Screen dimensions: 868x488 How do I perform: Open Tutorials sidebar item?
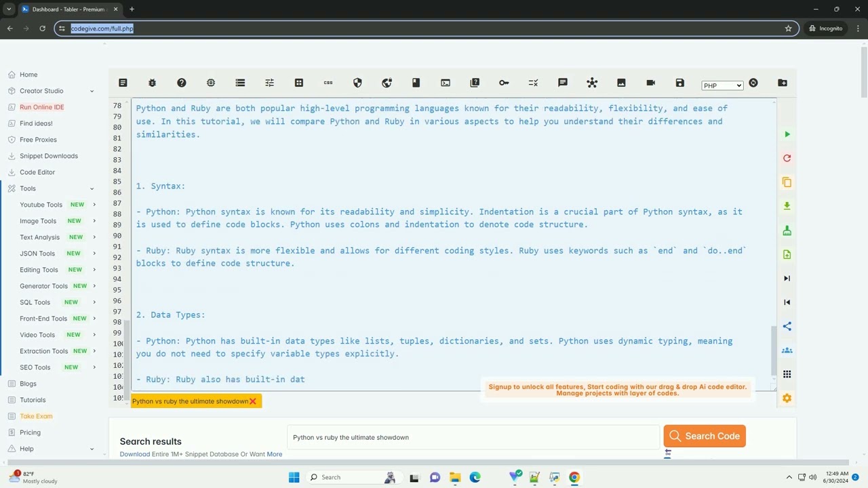point(33,400)
